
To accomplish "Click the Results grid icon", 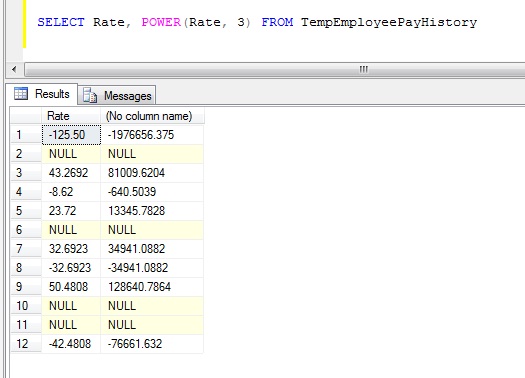I will (x=21, y=93).
